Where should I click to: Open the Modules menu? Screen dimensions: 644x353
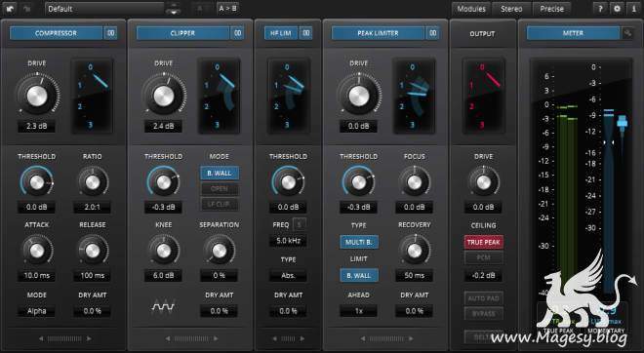471,9
